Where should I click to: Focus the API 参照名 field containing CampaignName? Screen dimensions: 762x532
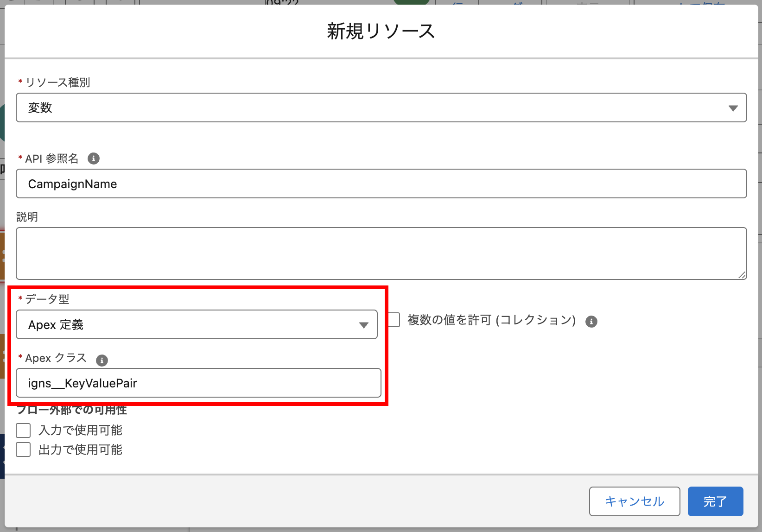[381, 184]
